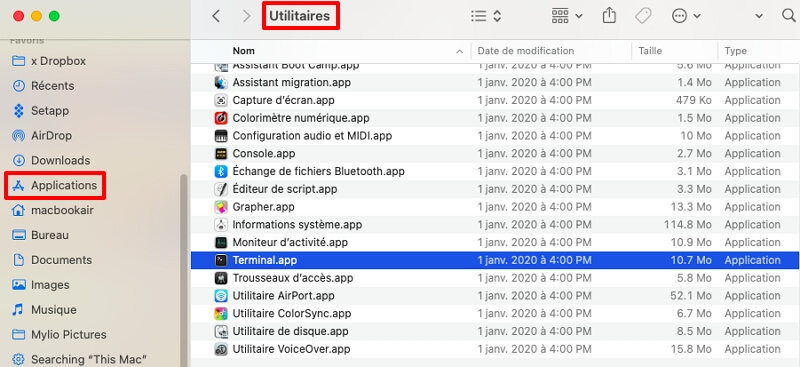Click the Utilitaire AirPort.app icon
This screenshot has height=367, width=800.
[x=221, y=296]
